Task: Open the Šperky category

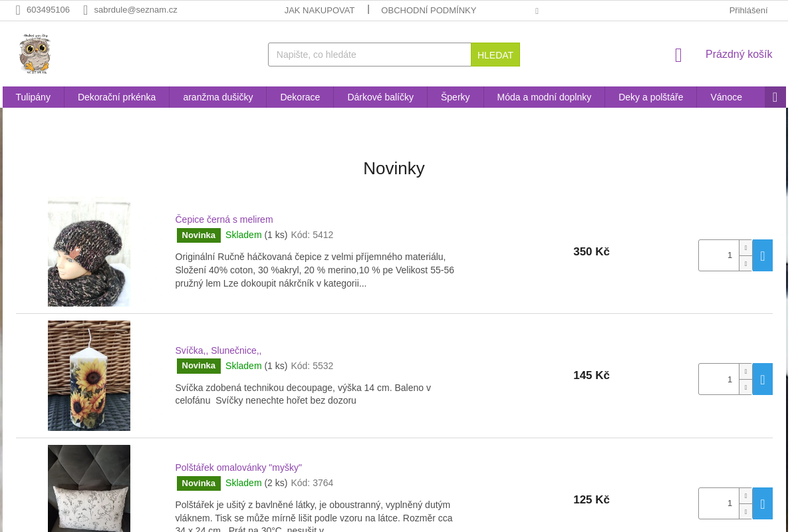Action: pyautogui.click(x=456, y=97)
